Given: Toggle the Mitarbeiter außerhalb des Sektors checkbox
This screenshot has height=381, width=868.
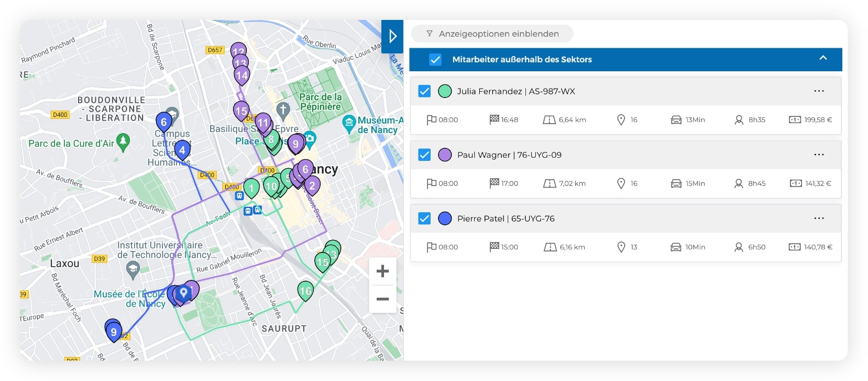Looking at the screenshot, I should pos(435,60).
